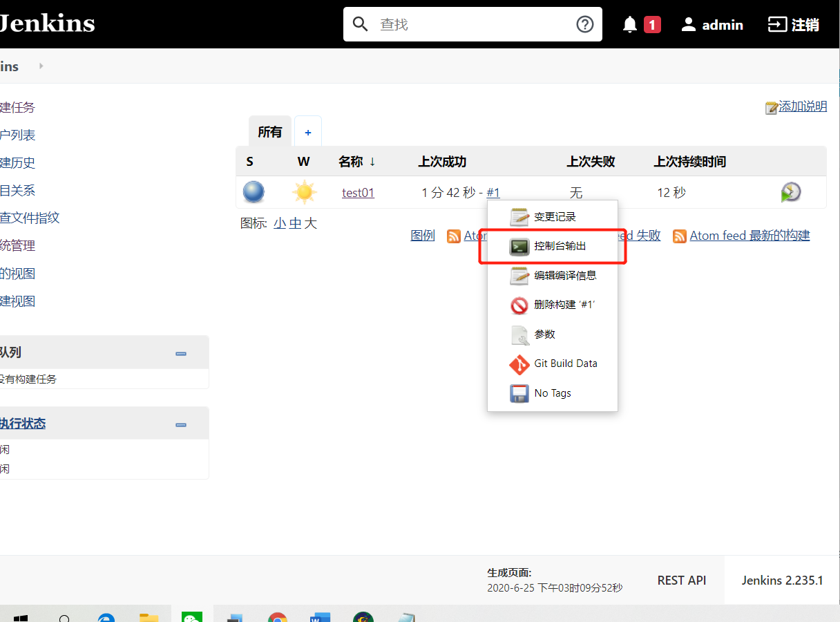
Task: Open the 图例 legend link
Action: (x=423, y=236)
